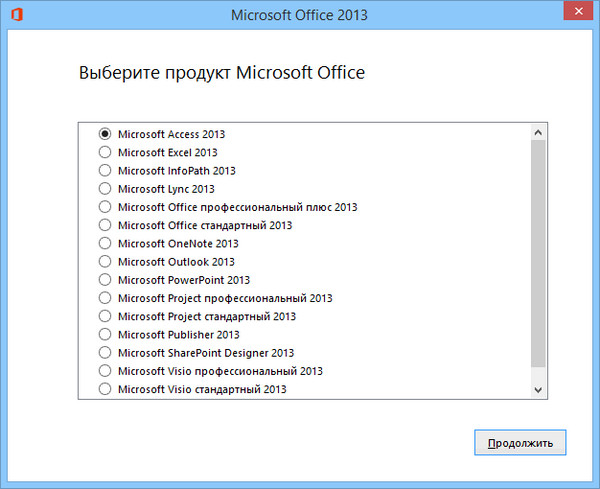Select Microsoft Office профессиональный плюс 2013
Viewport: 600px width, 489px height.
coord(105,207)
